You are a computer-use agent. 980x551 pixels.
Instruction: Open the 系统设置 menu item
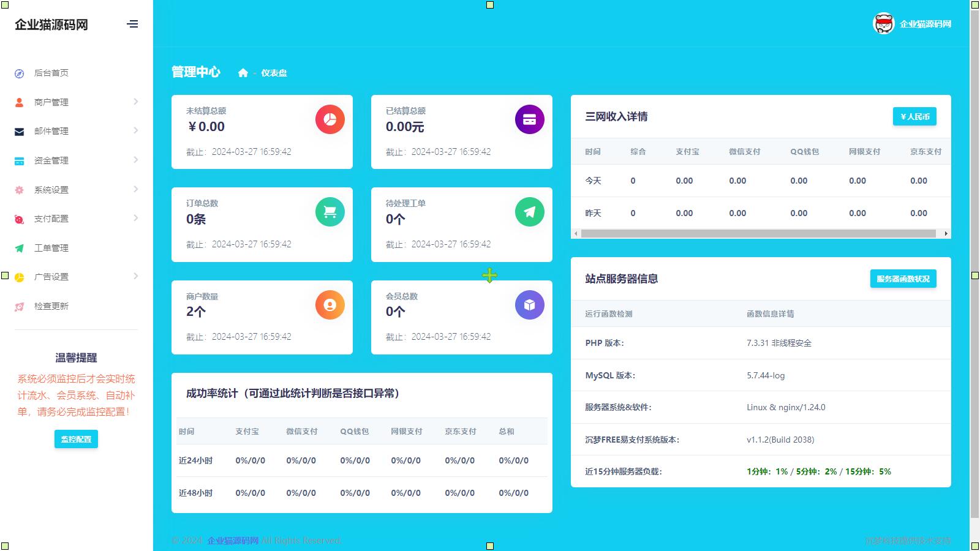pyautogui.click(x=51, y=190)
